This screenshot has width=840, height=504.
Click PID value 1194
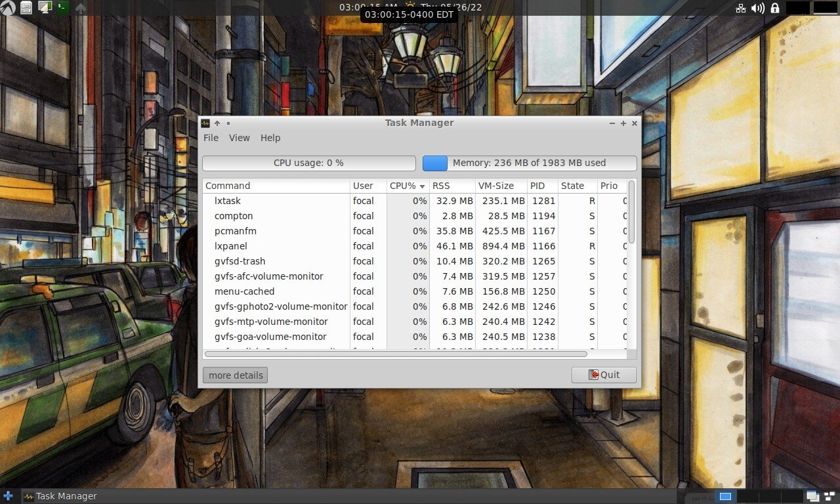543,216
